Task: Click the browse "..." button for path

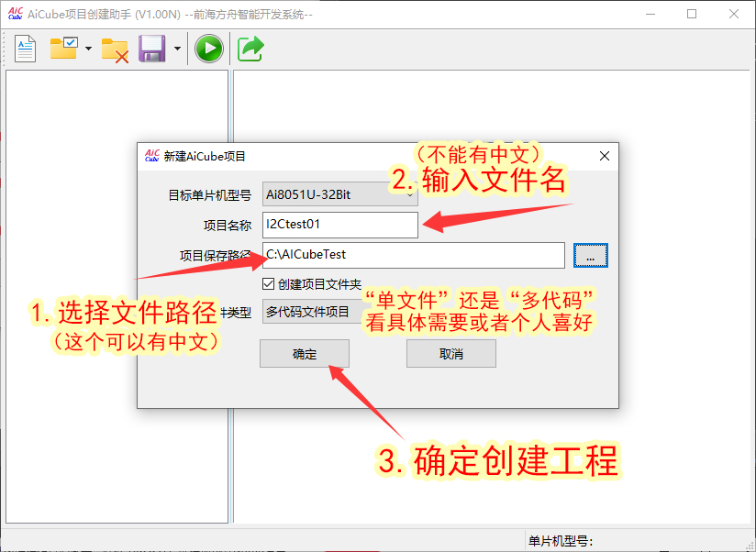Action: pos(590,255)
